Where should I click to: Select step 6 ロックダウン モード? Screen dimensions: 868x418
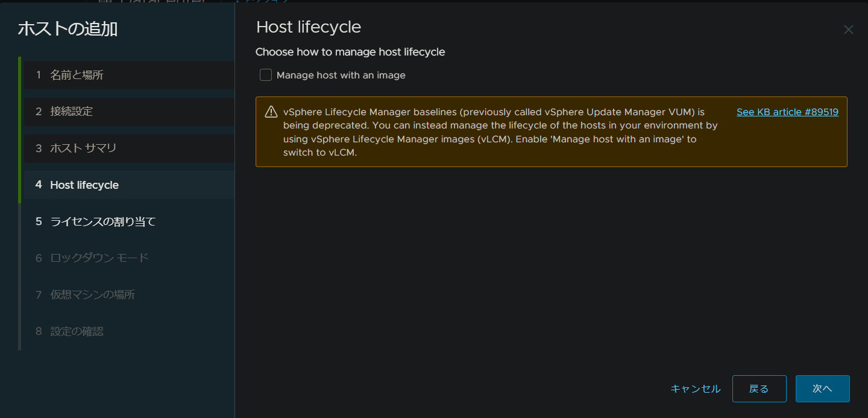click(x=99, y=258)
